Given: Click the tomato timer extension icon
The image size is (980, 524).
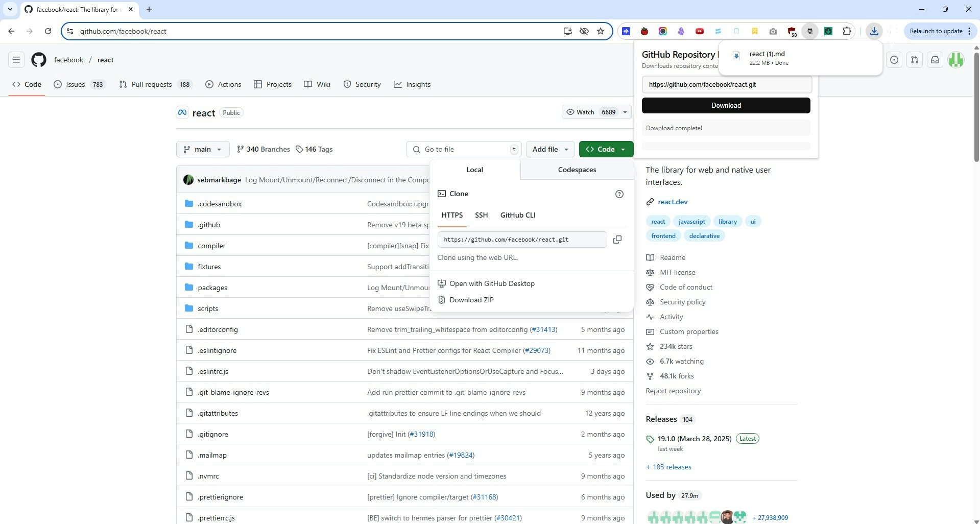Looking at the screenshot, I should pyautogui.click(x=644, y=31).
